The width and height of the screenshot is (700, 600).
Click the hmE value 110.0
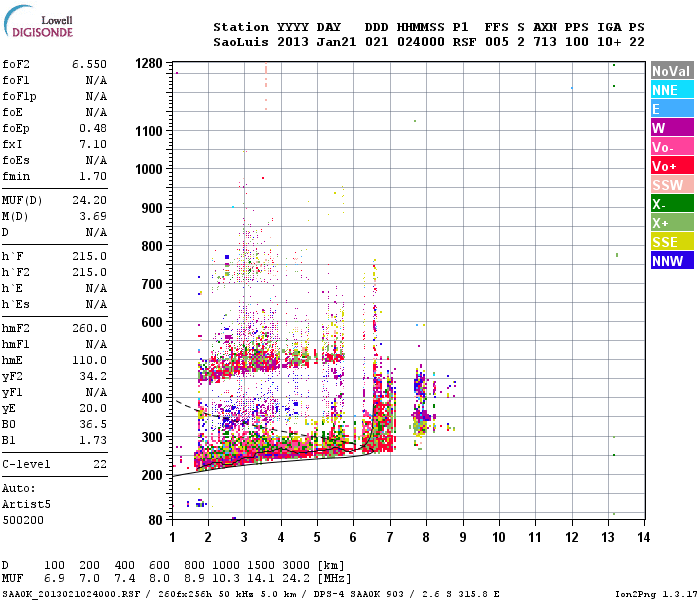tap(90, 361)
